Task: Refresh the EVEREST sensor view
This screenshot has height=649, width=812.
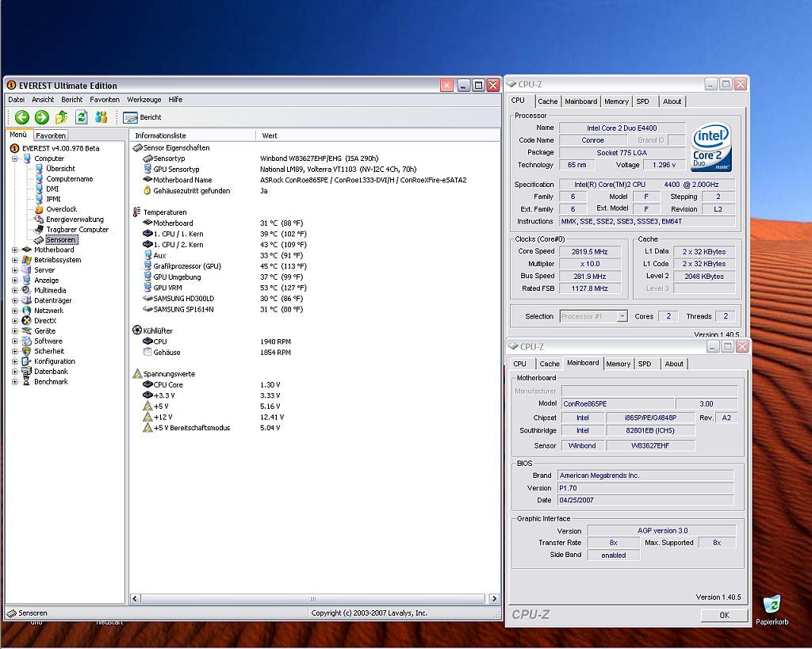Action: click(82, 117)
